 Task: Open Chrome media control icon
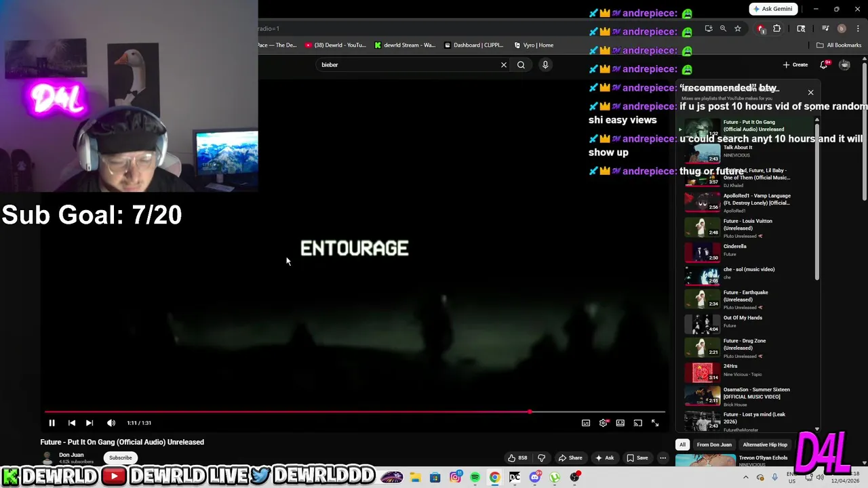825,28
